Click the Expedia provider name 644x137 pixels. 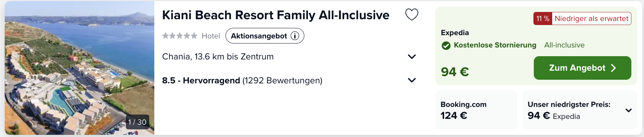[455, 33]
